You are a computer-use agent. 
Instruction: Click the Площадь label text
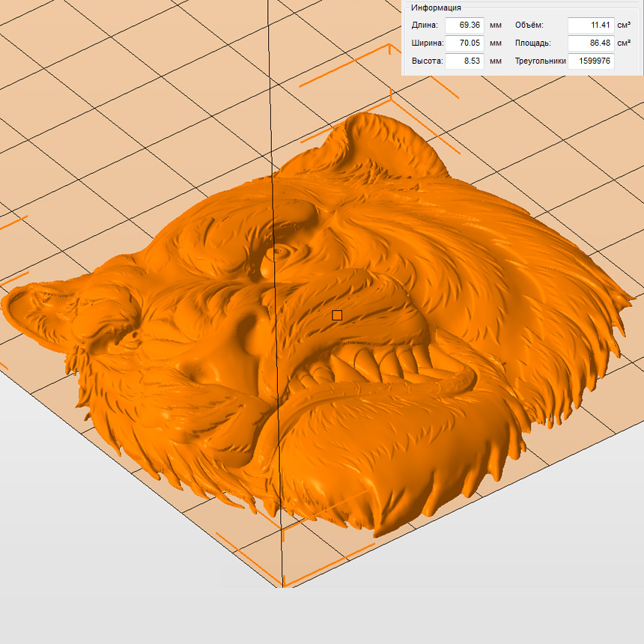532,43
